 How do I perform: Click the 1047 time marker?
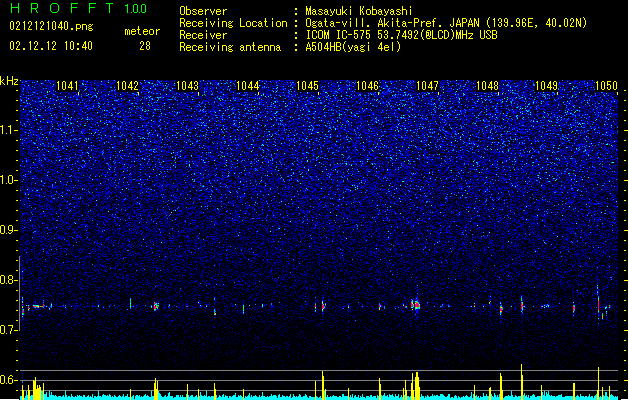tap(428, 86)
